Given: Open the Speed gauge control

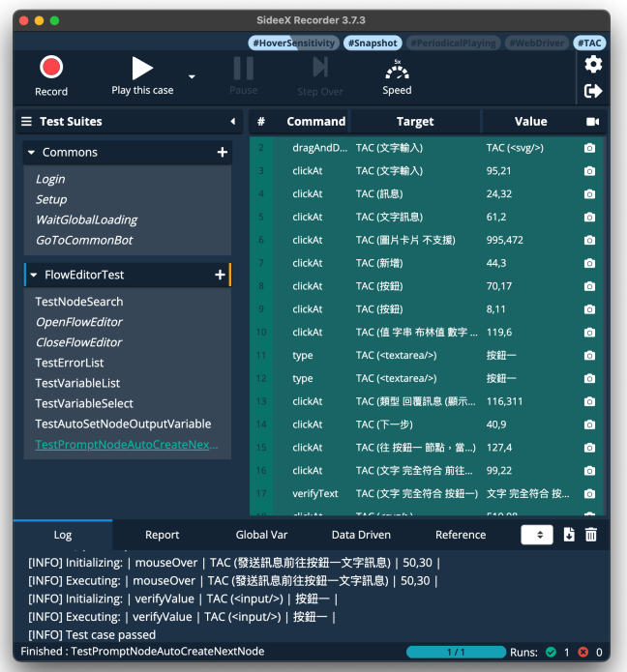Looking at the screenshot, I should (x=397, y=75).
